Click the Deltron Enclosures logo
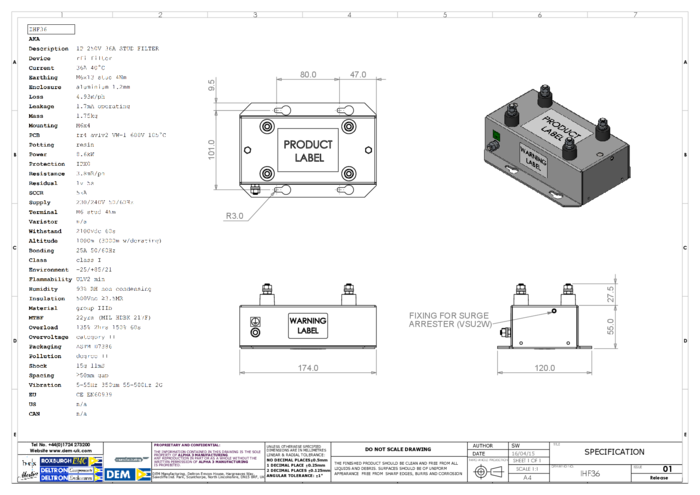 click(x=71, y=478)
